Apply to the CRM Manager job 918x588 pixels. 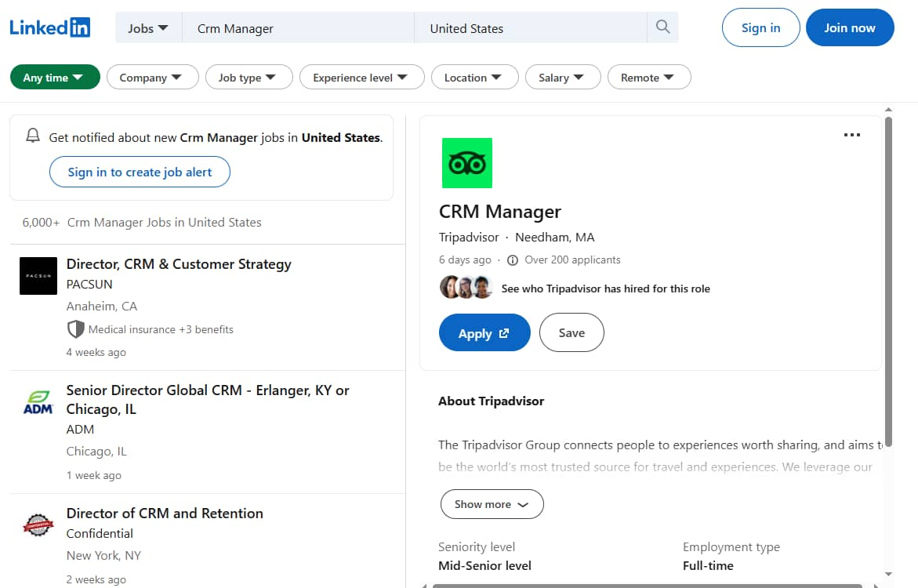484,332
